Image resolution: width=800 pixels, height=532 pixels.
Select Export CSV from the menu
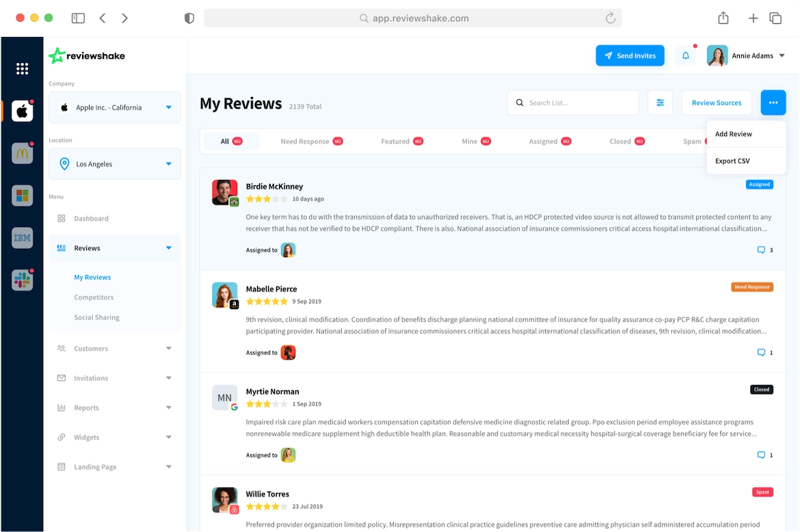pyautogui.click(x=732, y=161)
